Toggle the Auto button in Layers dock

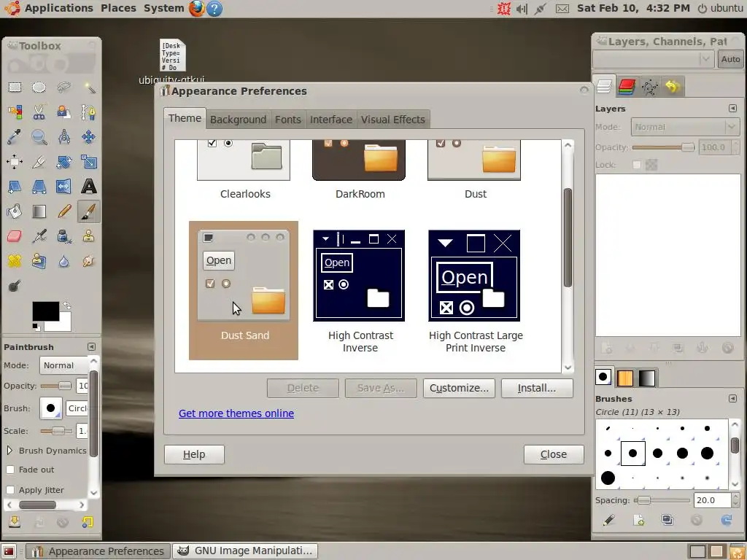point(730,59)
